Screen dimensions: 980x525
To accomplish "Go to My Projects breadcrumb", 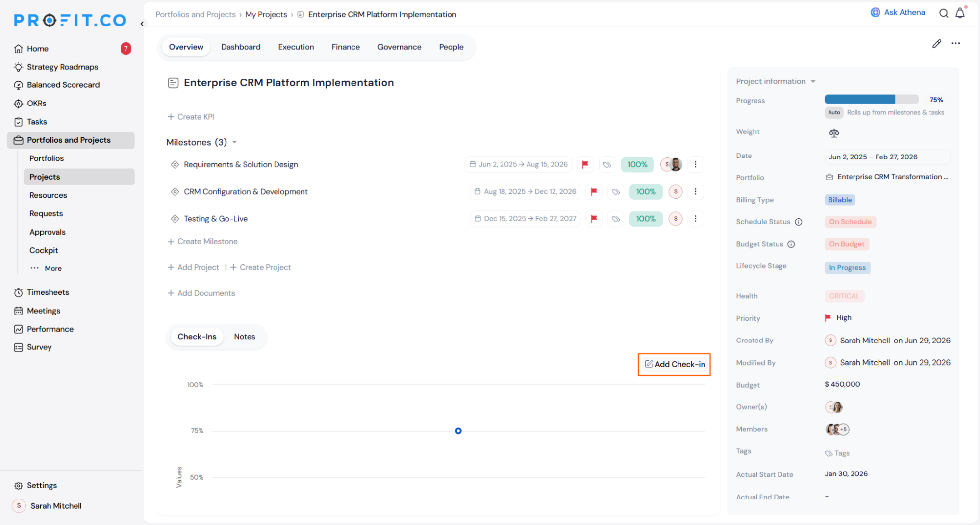I will click(266, 15).
